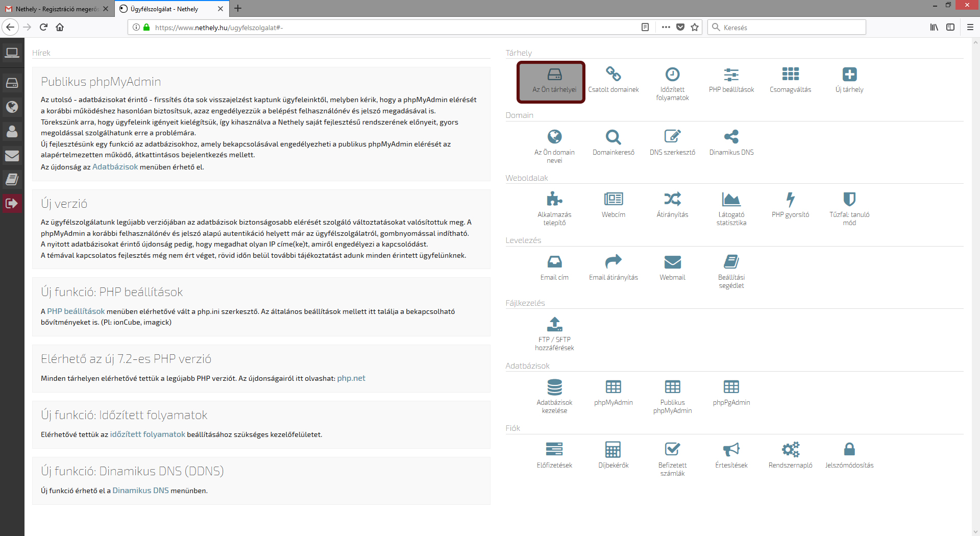Open the Rendszernapló gears icon
980x536 pixels.
(x=790, y=450)
